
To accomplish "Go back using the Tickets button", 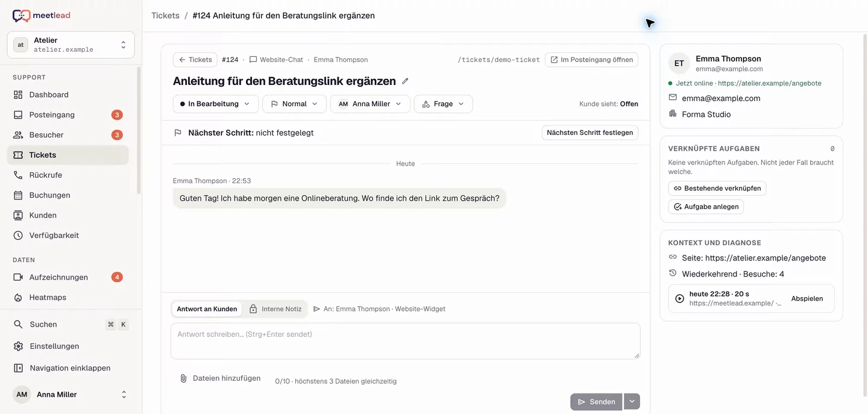I will pyautogui.click(x=195, y=60).
